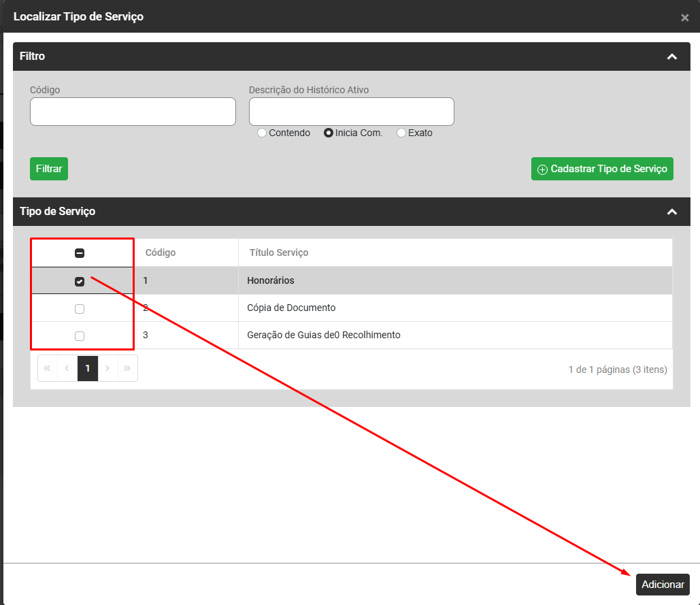Check the Cópia de Documento checkbox

80,309
